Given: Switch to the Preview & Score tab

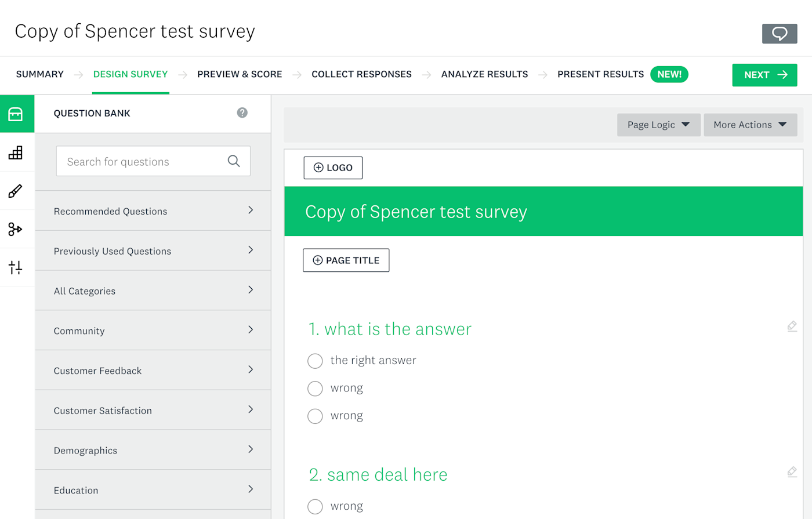Looking at the screenshot, I should pyautogui.click(x=240, y=74).
